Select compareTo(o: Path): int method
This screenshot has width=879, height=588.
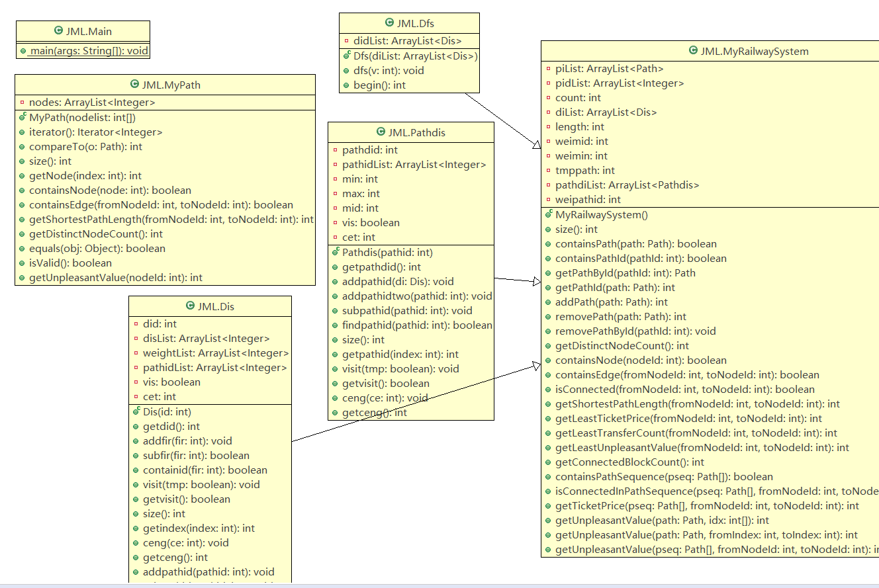point(85,146)
